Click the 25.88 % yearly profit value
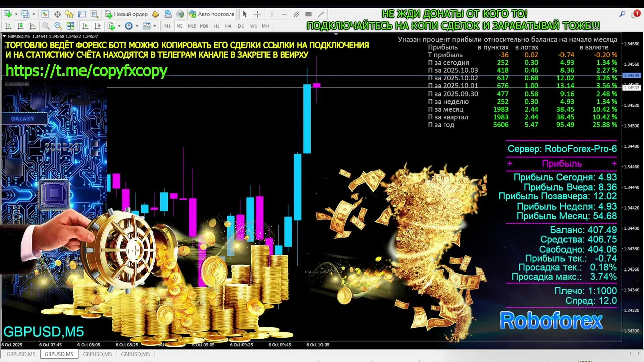644x362 pixels. coord(605,125)
